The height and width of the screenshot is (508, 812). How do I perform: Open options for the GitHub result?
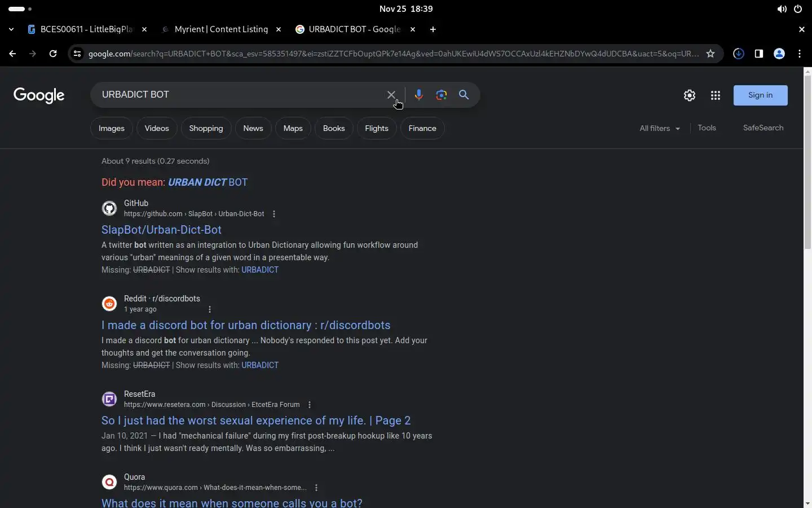coord(274,214)
